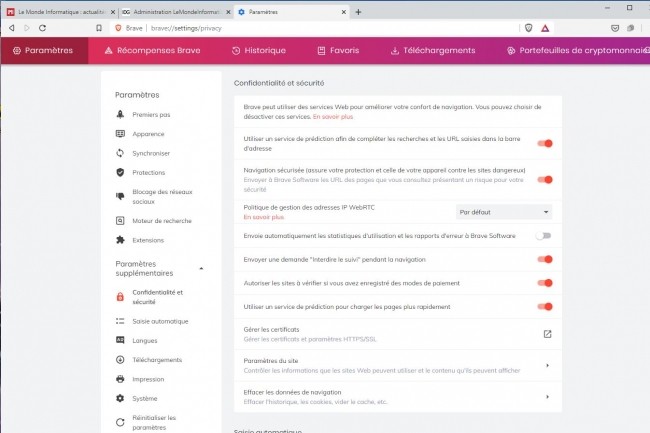The image size is (650, 433).
Task: Open Langues settings in sidebar
Action: point(145,341)
